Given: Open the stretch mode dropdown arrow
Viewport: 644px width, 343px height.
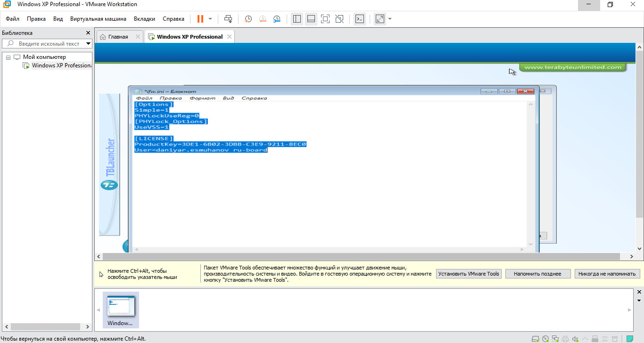Looking at the screenshot, I should pos(390,19).
